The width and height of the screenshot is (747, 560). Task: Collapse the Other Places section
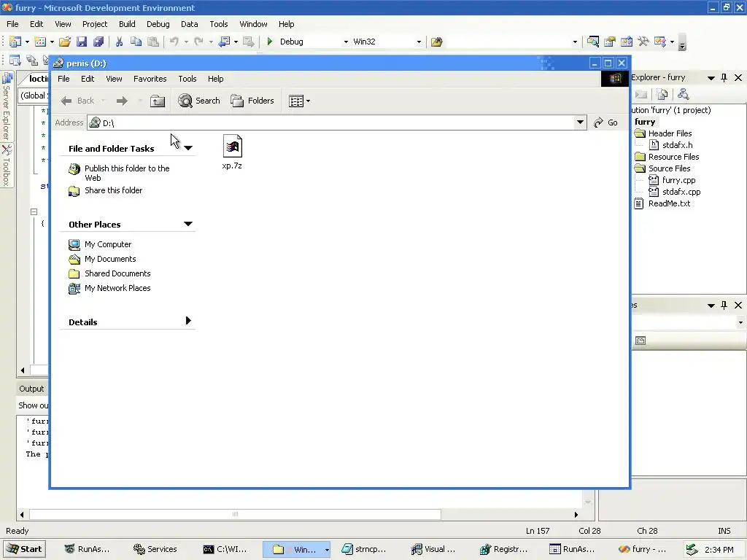pyautogui.click(x=188, y=224)
